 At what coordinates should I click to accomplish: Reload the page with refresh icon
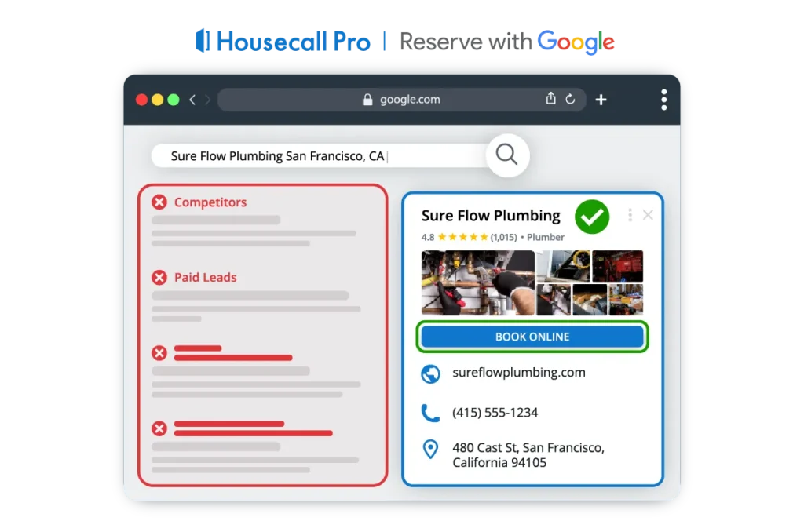[570, 100]
